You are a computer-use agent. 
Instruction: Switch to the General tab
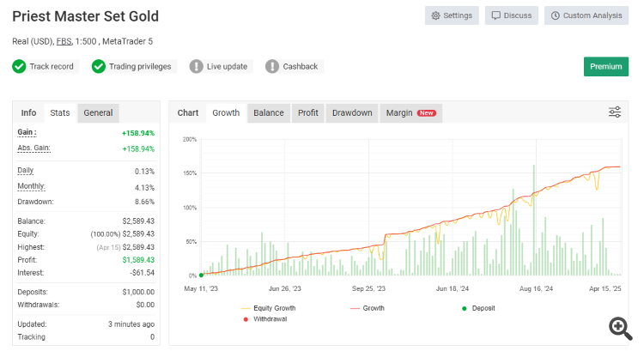coord(98,113)
